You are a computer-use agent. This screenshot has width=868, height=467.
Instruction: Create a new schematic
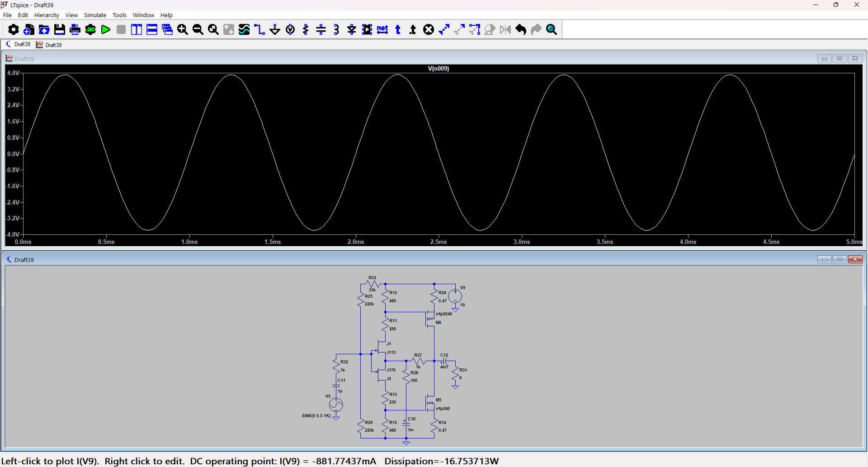29,30
